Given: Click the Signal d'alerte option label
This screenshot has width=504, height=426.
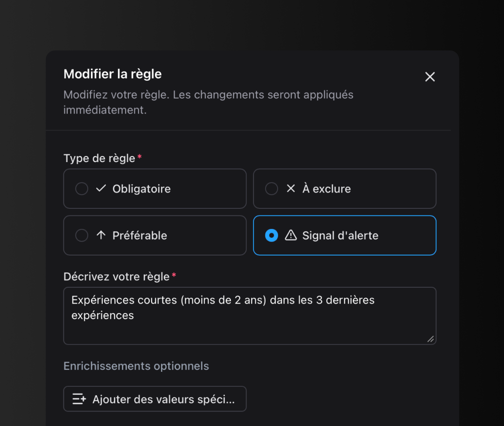Looking at the screenshot, I should [340, 235].
